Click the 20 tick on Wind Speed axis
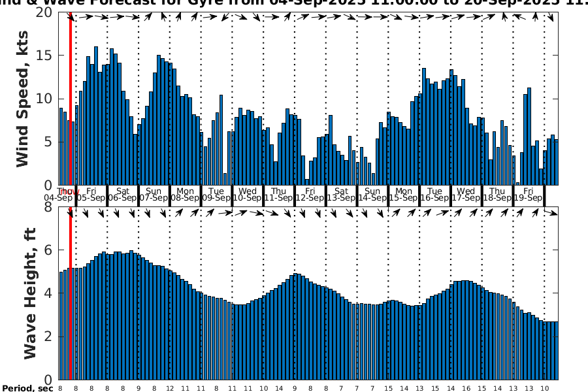This screenshot has width=588, height=392. coord(44,12)
